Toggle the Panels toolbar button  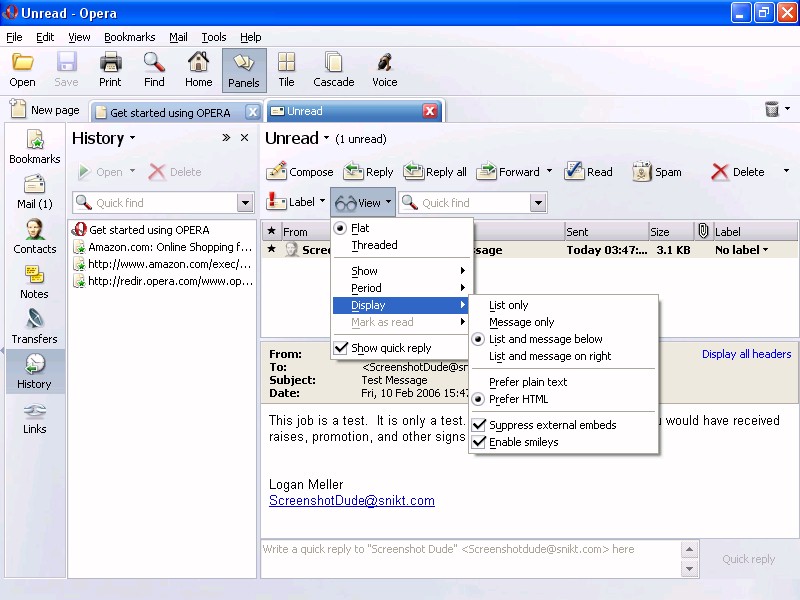point(244,70)
